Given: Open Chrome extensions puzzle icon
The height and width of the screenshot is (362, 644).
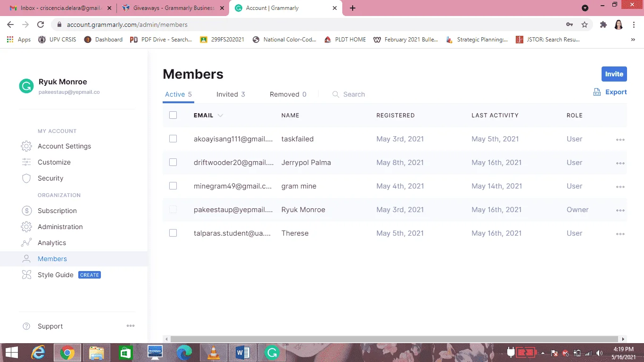Looking at the screenshot, I should (x=603, y=25).
